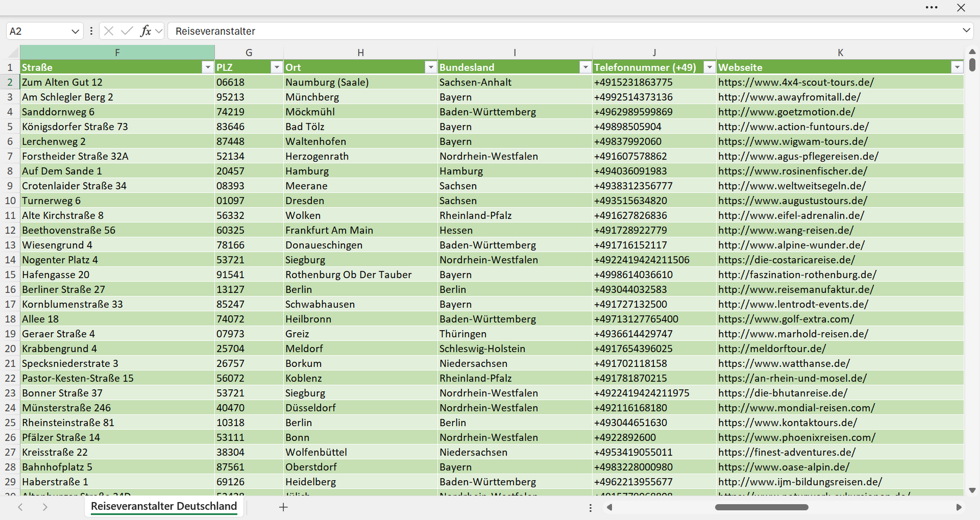Click the select-all corner triangle
The height and width of the screenshot is (520, 980).
12,52
